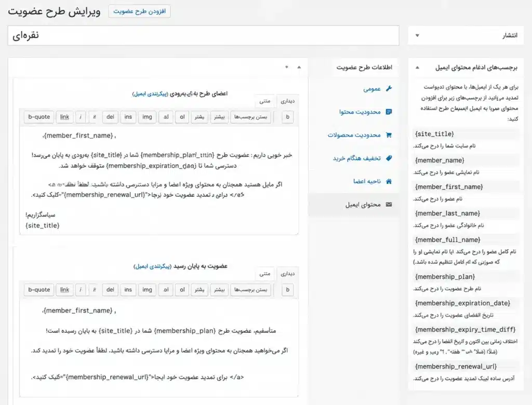Click the انتشار panel title

[x=510, y=35]
